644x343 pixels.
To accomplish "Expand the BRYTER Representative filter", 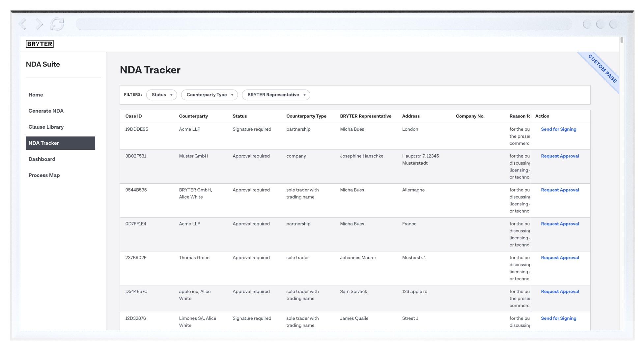I will [276, 94].
